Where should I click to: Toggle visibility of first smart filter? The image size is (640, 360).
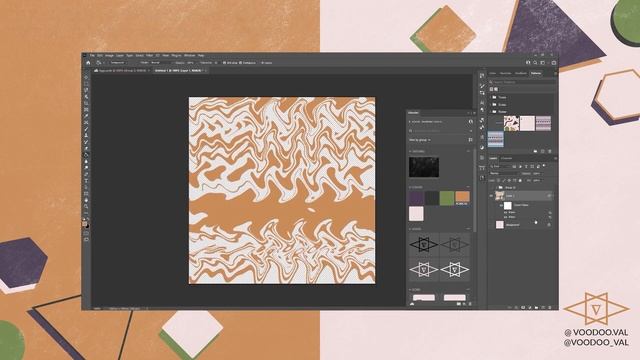click(x=506, y=213)
